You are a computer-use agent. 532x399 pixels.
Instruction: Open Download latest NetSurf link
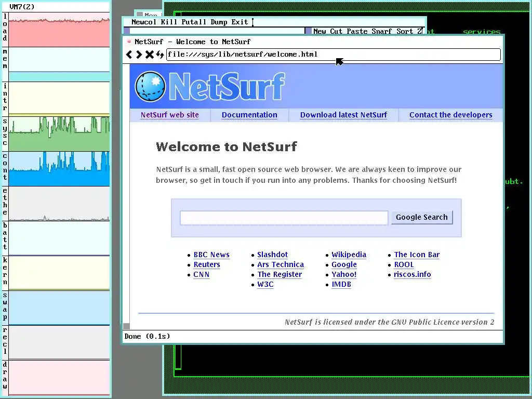tap(343, 115)
